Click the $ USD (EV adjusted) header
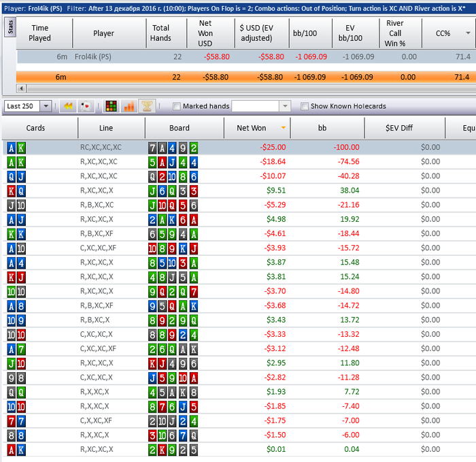The height and width of the screenshot is (462, 476). [262, 33]
